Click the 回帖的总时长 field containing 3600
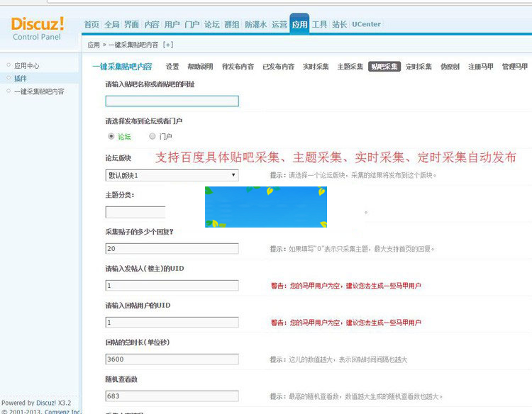This screenshot has height=414, width=532. coord(172,359)
